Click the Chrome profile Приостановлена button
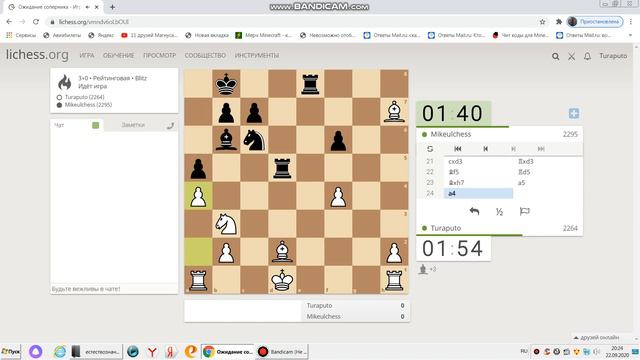This screenshot has width=640, height=360. [595, 22]
